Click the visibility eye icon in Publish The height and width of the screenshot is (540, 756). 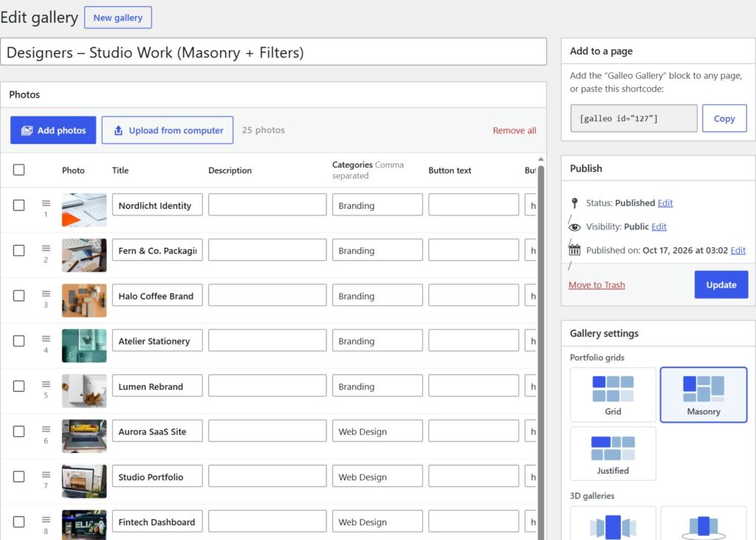[574, 227]
